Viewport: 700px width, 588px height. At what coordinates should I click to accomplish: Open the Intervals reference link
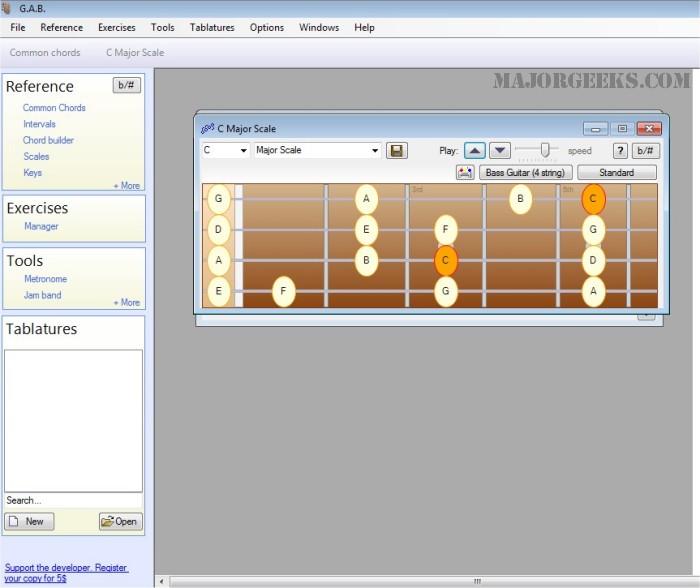point(39,124)
